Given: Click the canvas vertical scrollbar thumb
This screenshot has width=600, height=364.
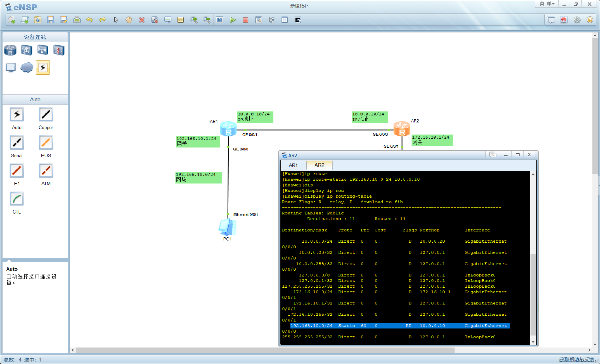Looking at the screenshot, I should click(x=595, y=106).
